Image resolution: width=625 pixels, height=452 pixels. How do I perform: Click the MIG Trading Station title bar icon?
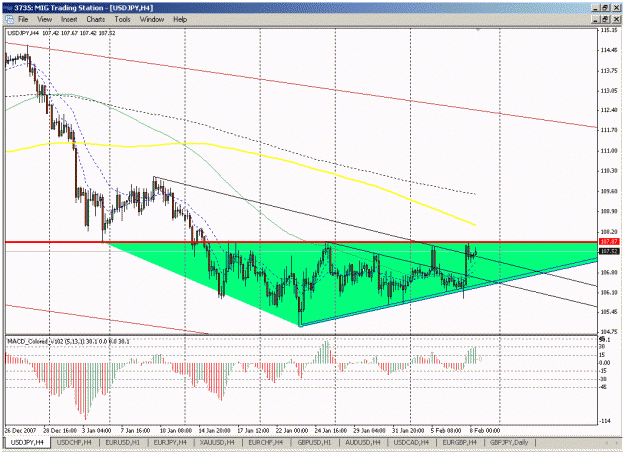pos(8,8)
